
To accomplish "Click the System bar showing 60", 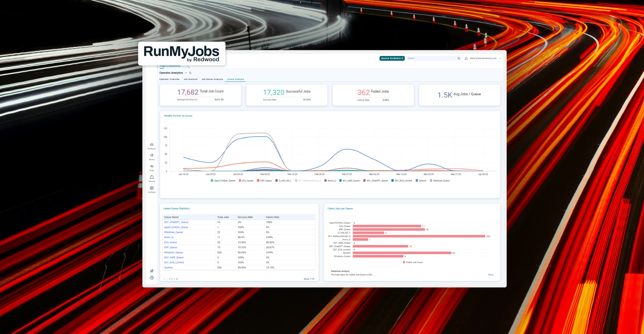I will coord(402,253).
